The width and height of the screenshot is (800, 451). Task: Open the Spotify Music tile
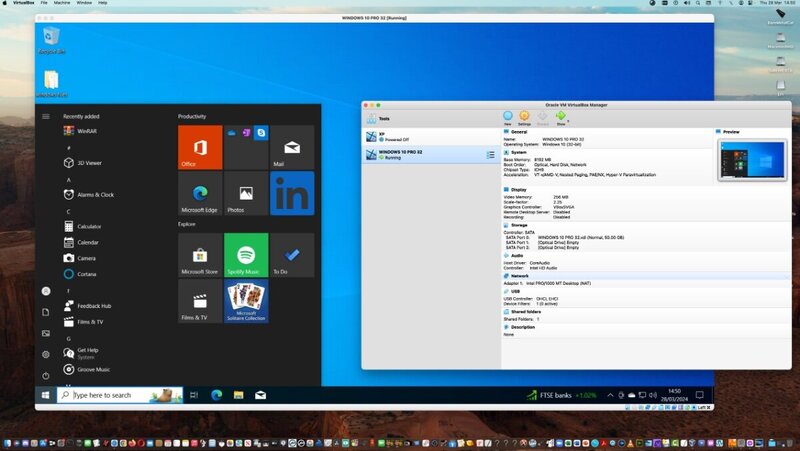(x=246, y=255)
